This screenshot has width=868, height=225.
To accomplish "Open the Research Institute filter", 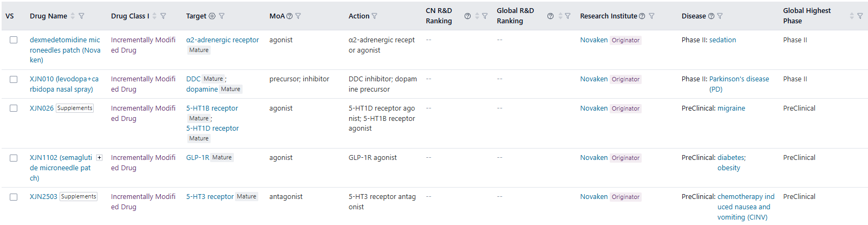I will 651,16.
